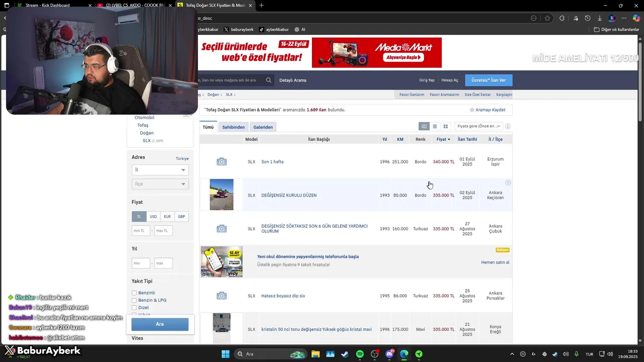Viewport: 644px width, 362px height.
Task: Sort by the İl / İlçe column header
Action: point(496,139)
